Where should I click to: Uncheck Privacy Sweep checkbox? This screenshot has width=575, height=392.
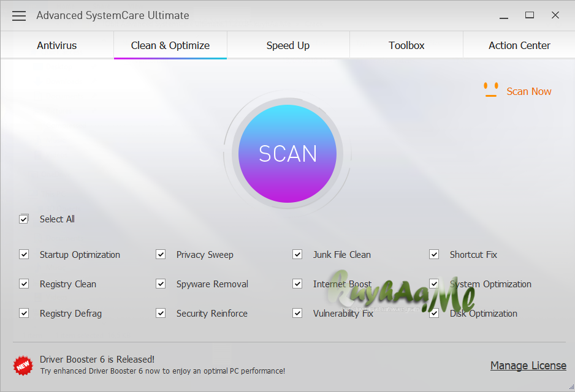161,254
